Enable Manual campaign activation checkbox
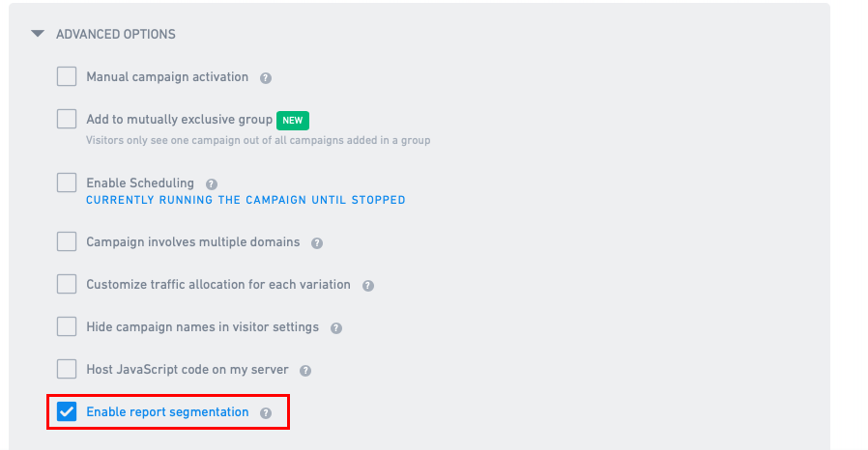 [x=67, y=76]
